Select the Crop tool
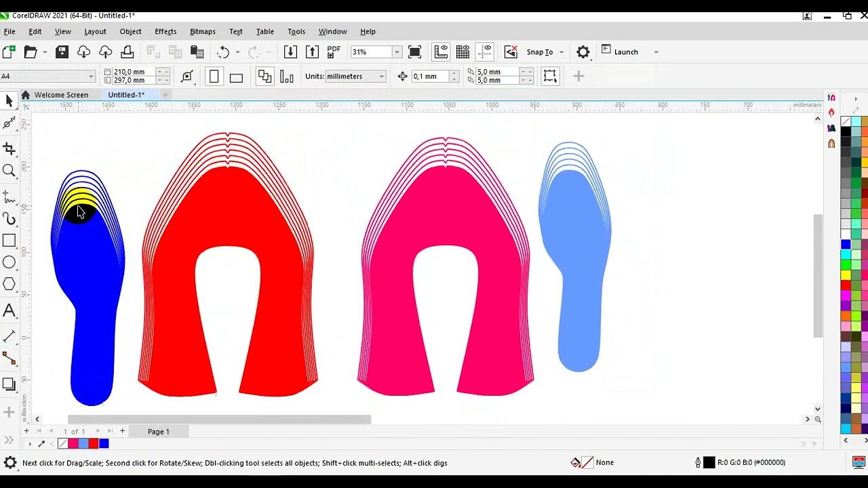Screen dimensions: 868x488 9,148
